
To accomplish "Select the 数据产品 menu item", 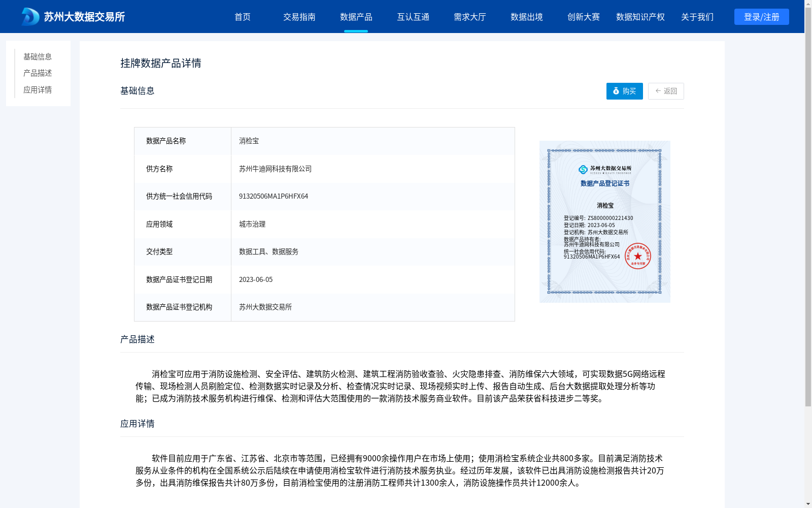I will pos(356,17).
